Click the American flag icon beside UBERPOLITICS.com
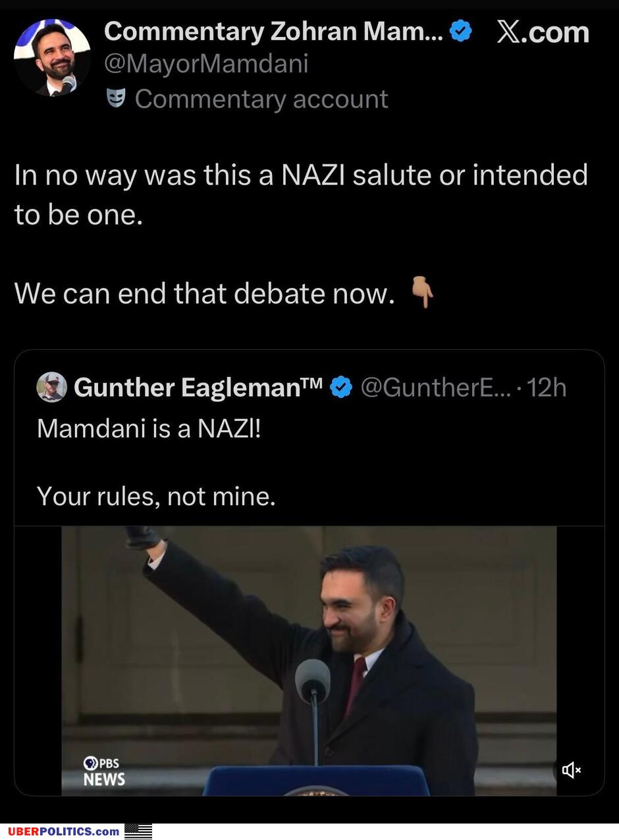The image size is (619, 840). [138, 831]
